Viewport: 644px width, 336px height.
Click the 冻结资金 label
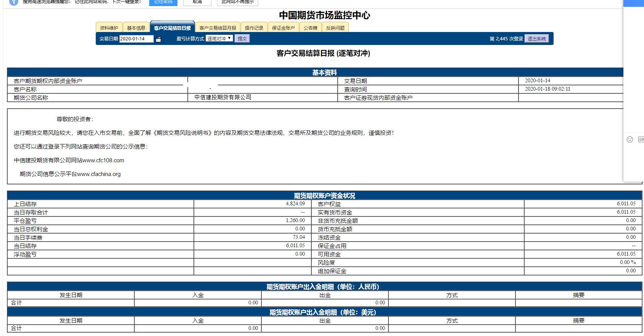click(329, 237)
